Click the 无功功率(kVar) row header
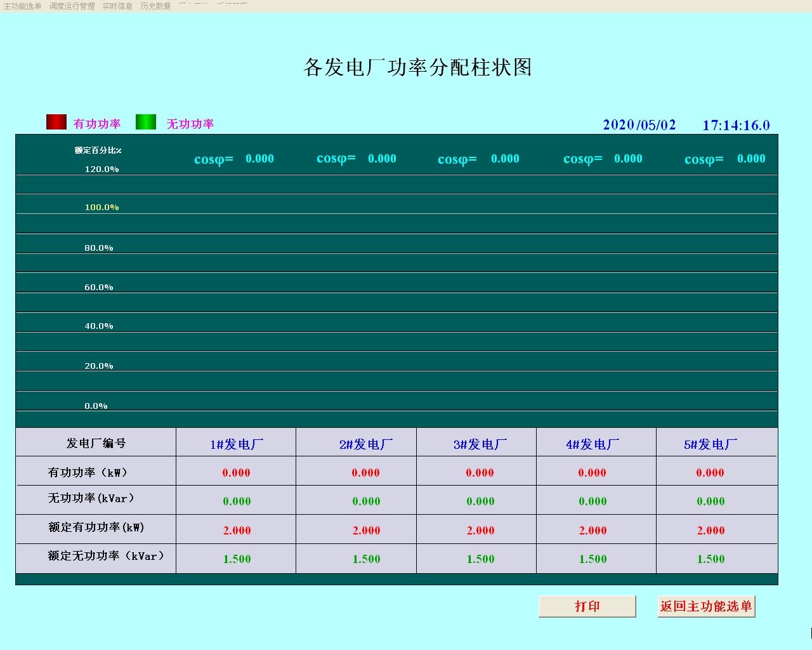Viewport: 812px width, 650px height. tap(91, 498)
